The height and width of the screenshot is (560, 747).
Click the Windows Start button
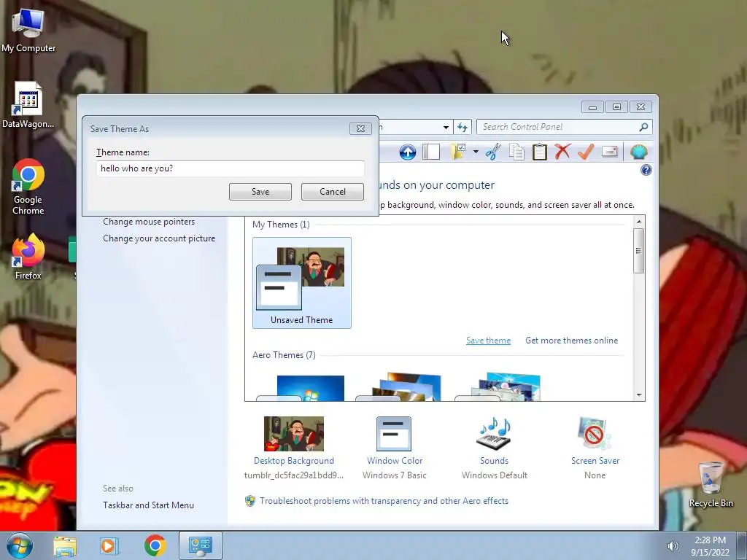click(x=20, y=545)
